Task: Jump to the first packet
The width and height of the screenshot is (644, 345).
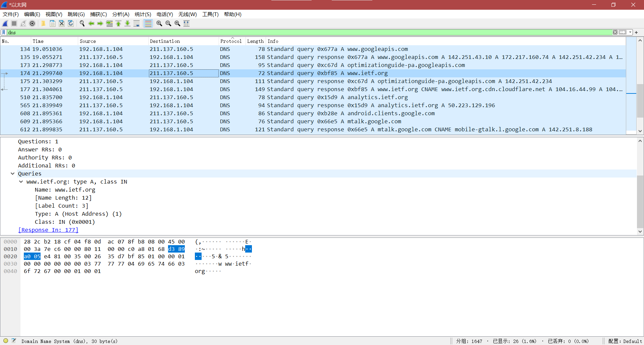Action: 118,23
